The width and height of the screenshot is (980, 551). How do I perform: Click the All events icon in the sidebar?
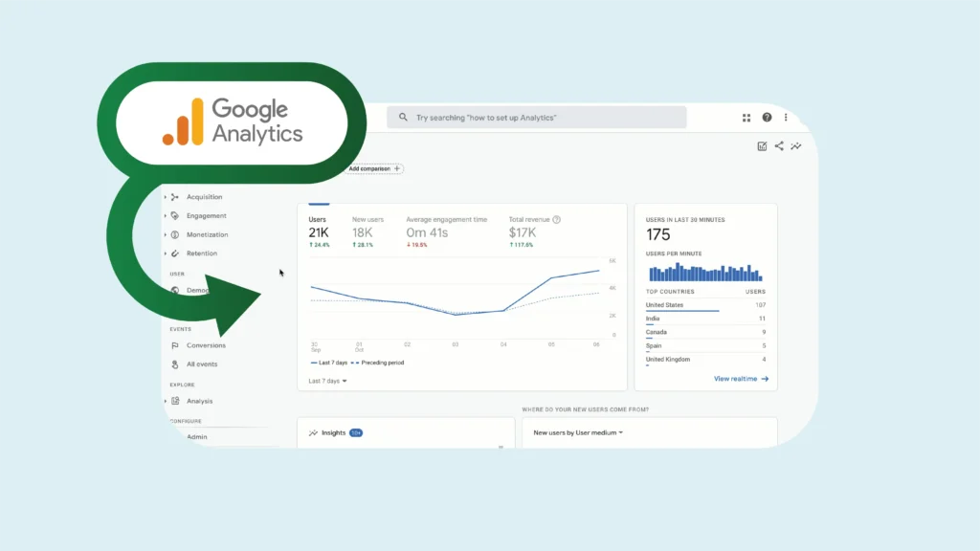174,364
